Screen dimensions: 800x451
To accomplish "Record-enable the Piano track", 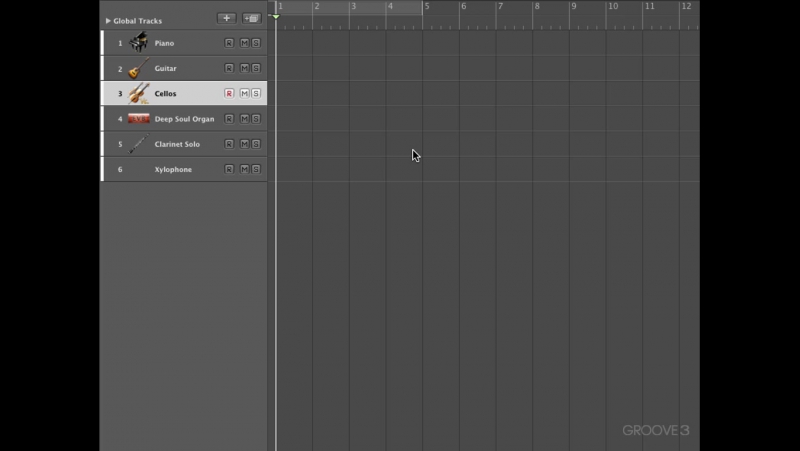I will point(229,43).
